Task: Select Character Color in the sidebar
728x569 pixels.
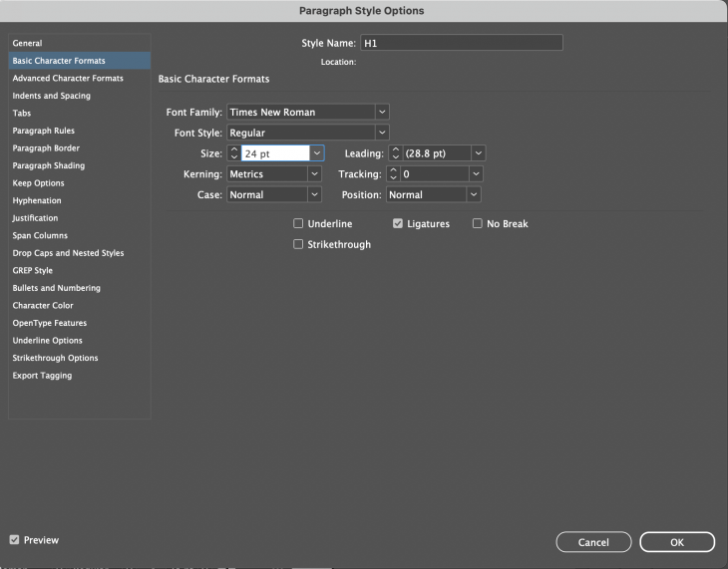Action: 43,306
